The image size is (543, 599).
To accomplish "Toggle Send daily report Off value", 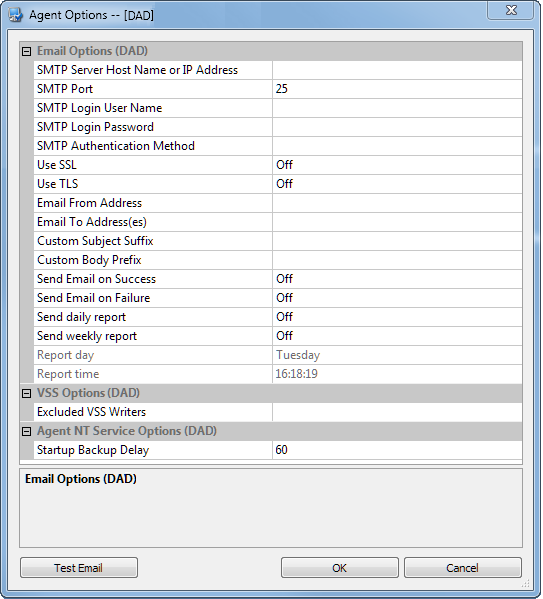I will tap(397, 317).
